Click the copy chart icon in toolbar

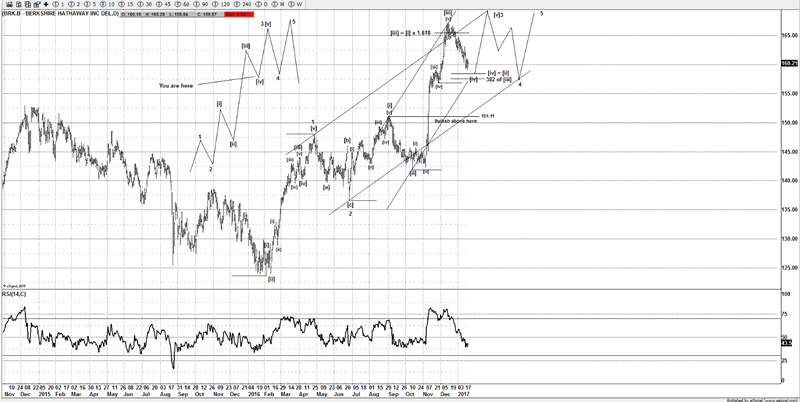(28, 4)
